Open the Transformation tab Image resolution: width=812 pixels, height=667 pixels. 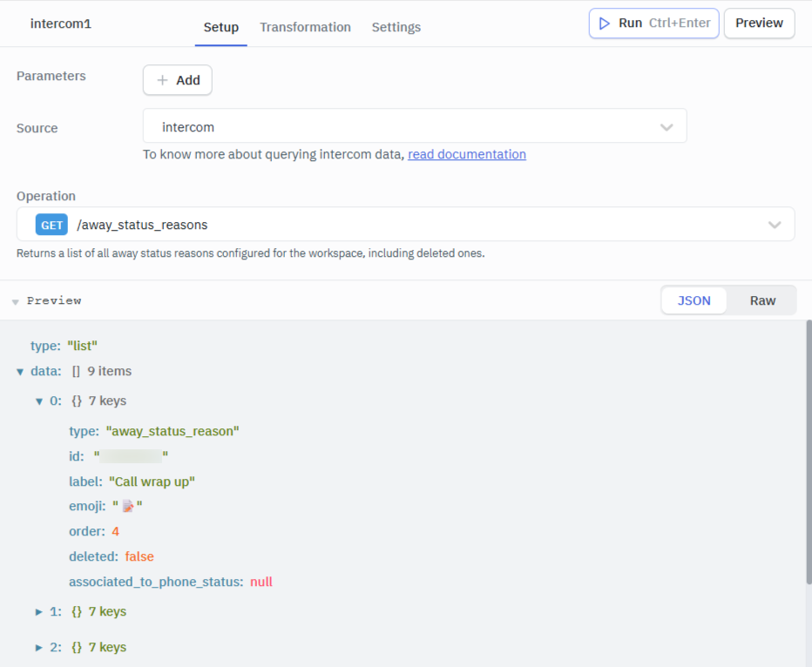point(306,27)
